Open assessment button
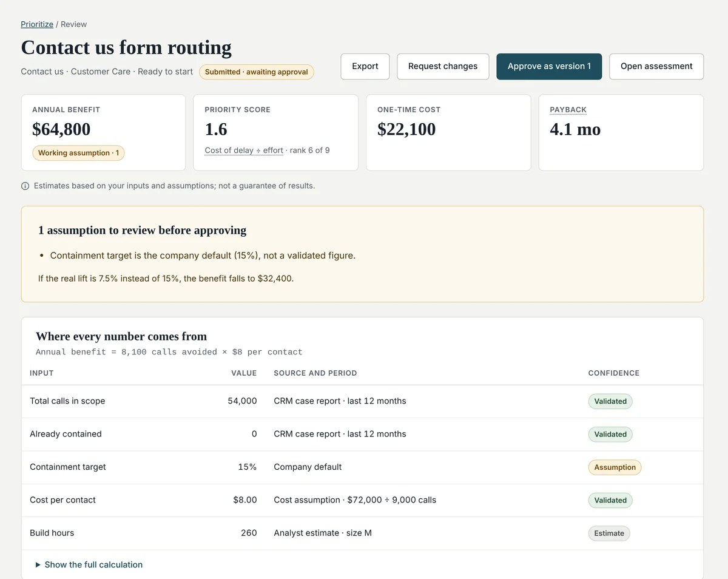728x579 pixels. tap(656, 66)
